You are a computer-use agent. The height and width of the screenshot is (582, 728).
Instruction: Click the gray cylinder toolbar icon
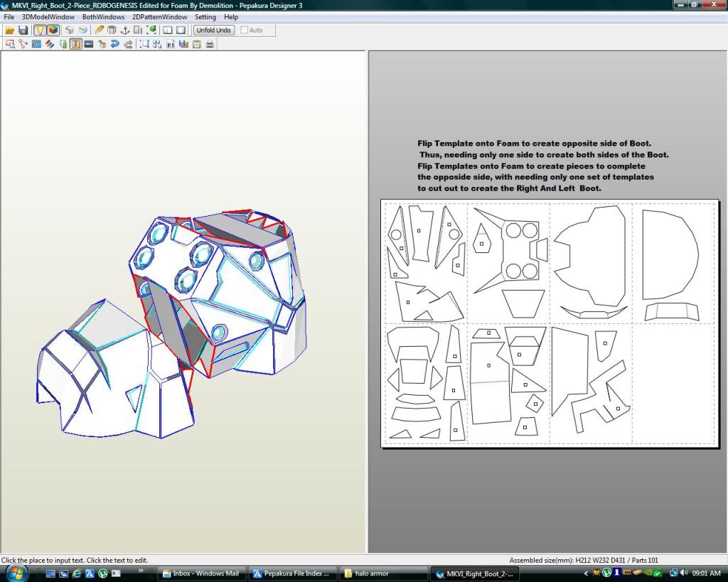click(112, 30)
